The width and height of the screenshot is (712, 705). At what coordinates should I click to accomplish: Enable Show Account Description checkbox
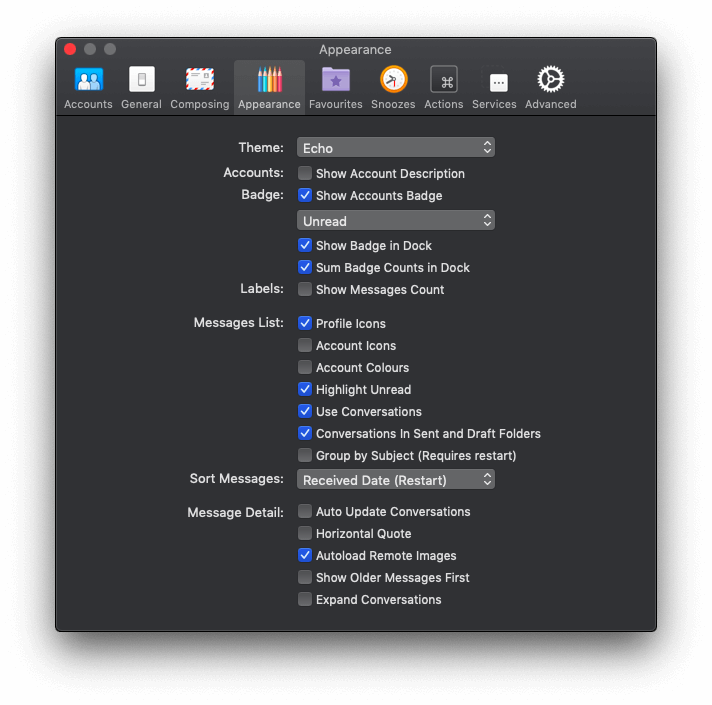pos(305,173)
